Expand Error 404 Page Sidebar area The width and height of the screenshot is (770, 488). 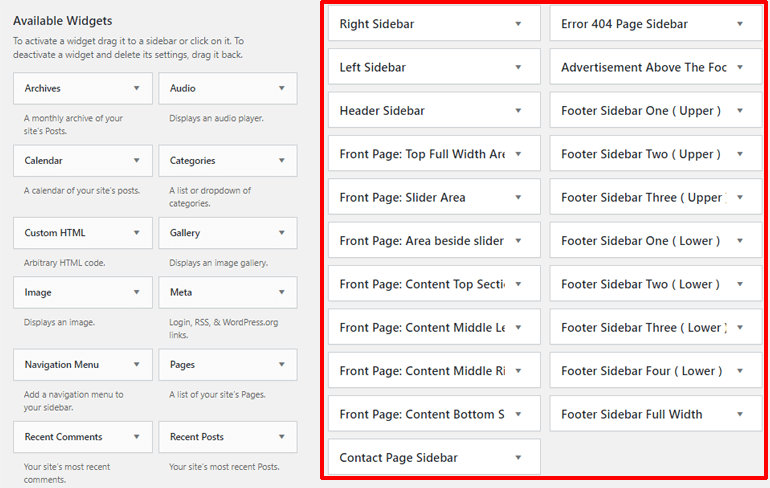point(740,24)
